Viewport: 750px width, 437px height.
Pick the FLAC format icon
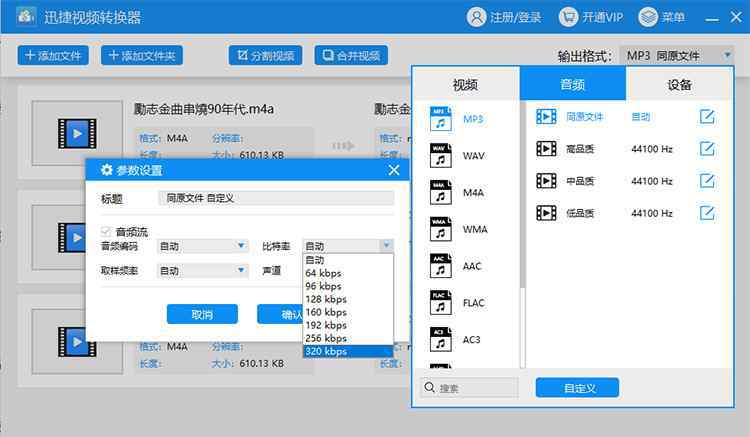[441, 303]
